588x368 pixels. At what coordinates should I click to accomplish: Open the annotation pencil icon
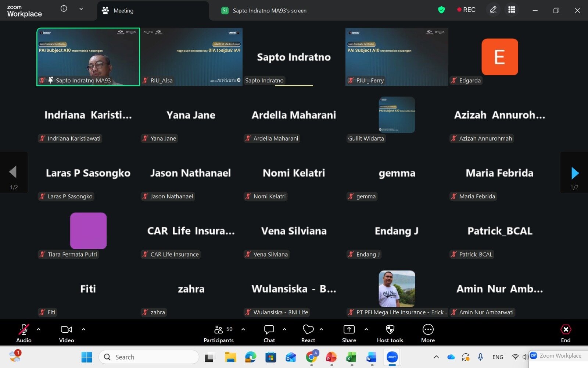tap(493, 10)
